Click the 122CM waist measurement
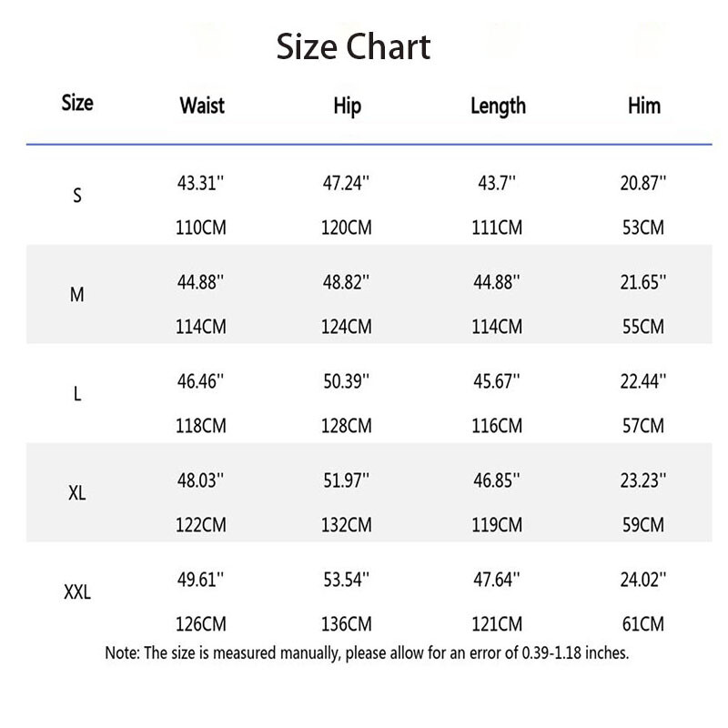The image size is (728, 728). 200,525
